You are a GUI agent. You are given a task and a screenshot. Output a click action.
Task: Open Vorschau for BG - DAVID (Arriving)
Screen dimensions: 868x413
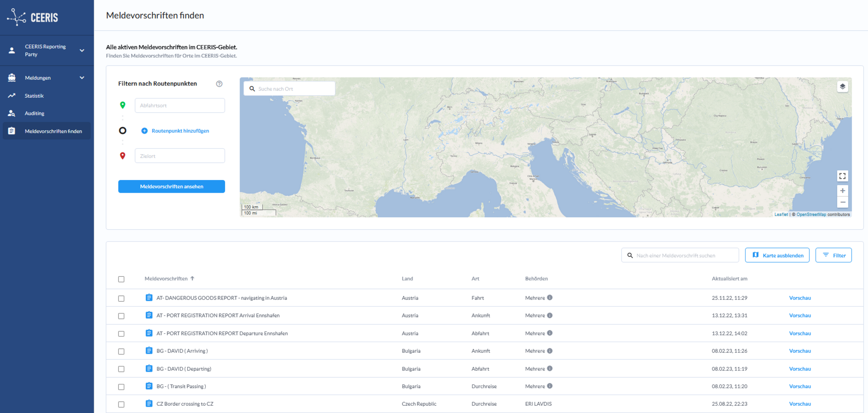[x=800, y=351]
